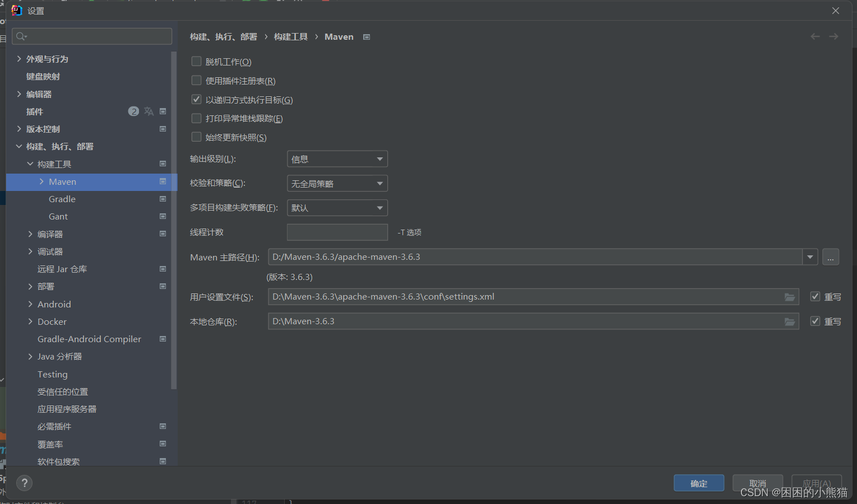This screenshot has height=504, width=857.
Task: Click project-level icon on 编译器 row
Action: (x=163, y=234)
